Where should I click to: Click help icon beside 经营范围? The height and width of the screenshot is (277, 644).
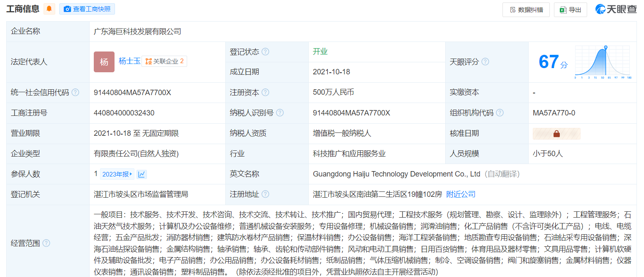click(46, 243)
